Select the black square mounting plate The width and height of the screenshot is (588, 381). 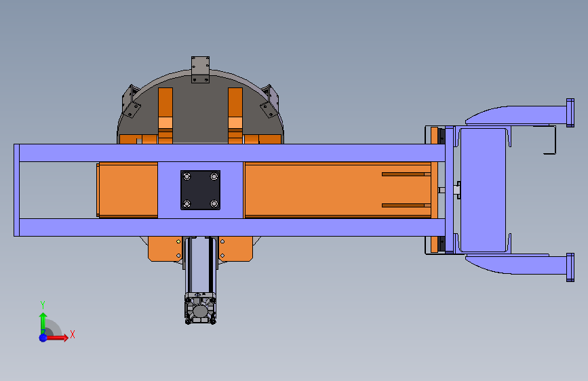pos(200,190)
